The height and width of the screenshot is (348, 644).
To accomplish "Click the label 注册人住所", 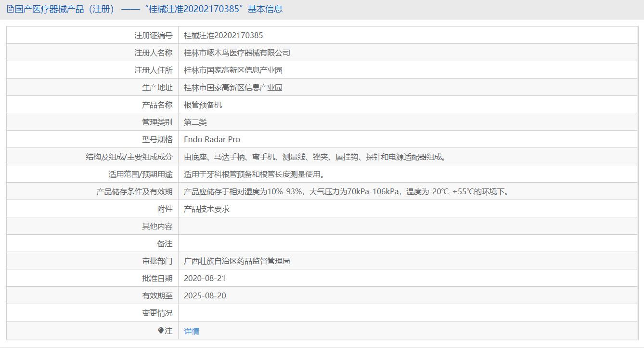I will tap(153, 70).
